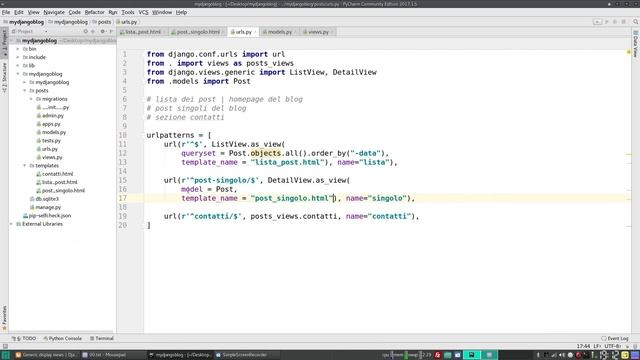Open contatti.html in the project tree
640x360 pixels.
(54, 174)
